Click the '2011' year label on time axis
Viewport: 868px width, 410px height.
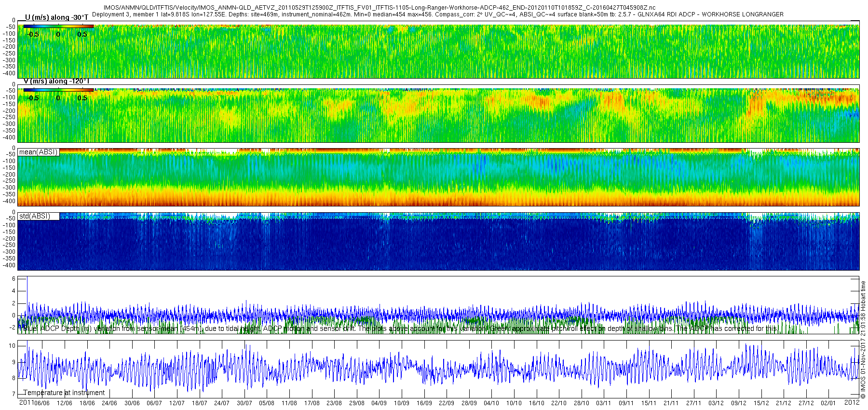pos(26,402)
